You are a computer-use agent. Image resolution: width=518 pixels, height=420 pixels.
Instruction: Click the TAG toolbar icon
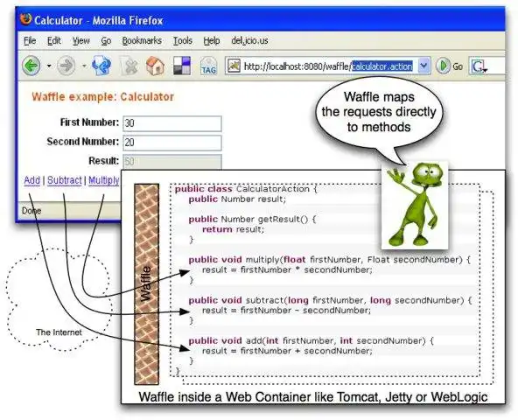point(208,66)
